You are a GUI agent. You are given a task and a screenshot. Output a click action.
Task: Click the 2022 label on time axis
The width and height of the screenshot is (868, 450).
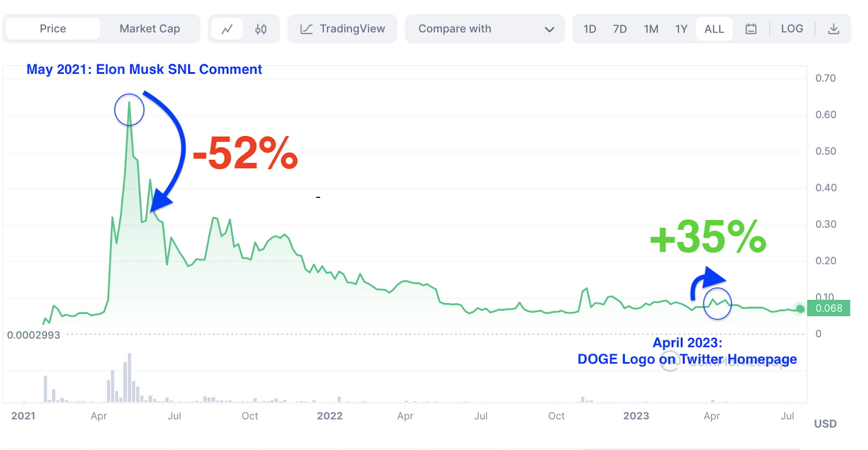[330, 416]
